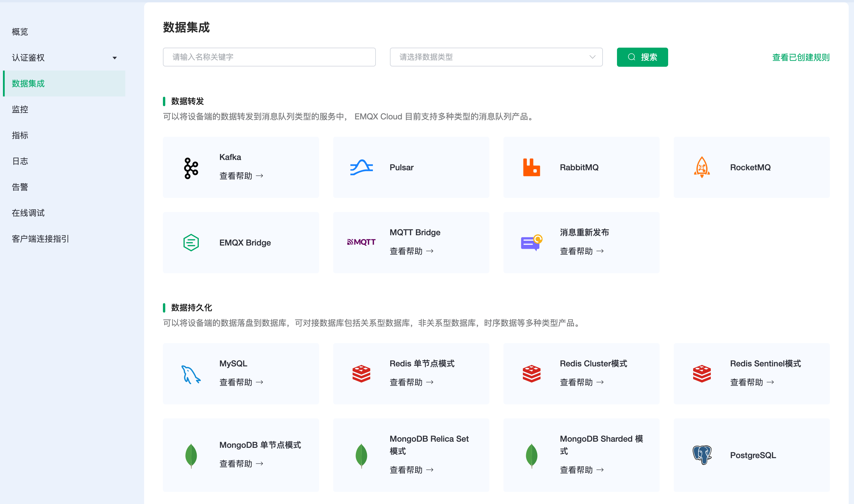Image resolution: width=854 pixels, height=504 pixels.
Task: Click the MQTT Bridge logo
Action: tap(361, 242)
